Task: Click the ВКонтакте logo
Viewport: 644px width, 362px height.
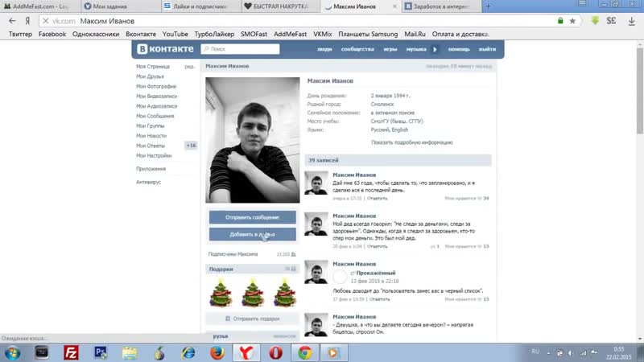Action: click(165, 49)
